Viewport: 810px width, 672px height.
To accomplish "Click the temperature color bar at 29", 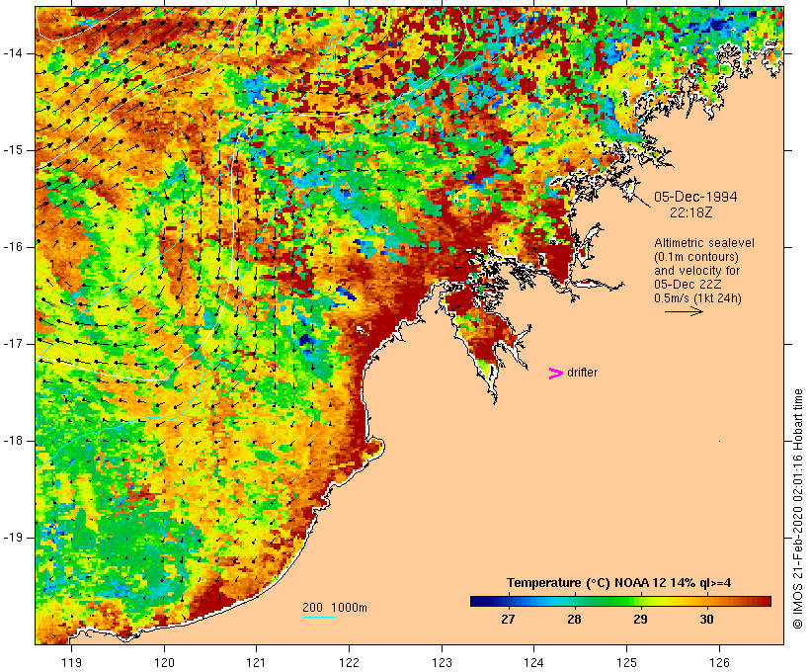I will point(640,601).
